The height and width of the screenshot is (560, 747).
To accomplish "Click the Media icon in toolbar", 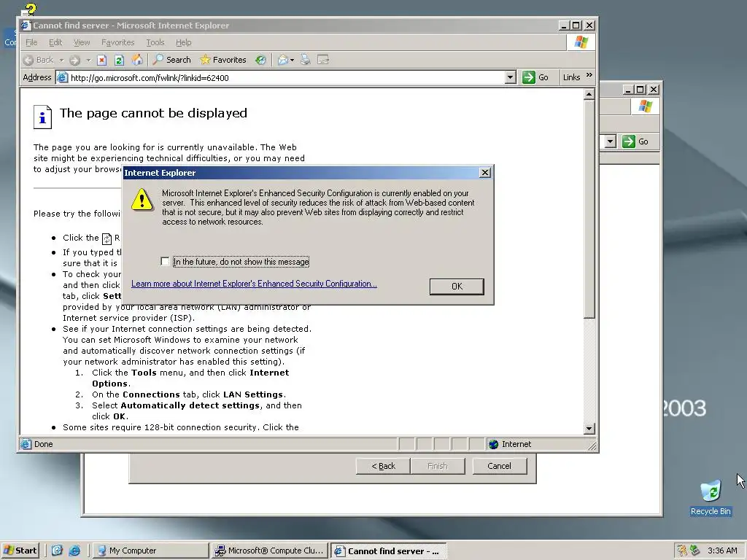I will click(x=260, y=60).
